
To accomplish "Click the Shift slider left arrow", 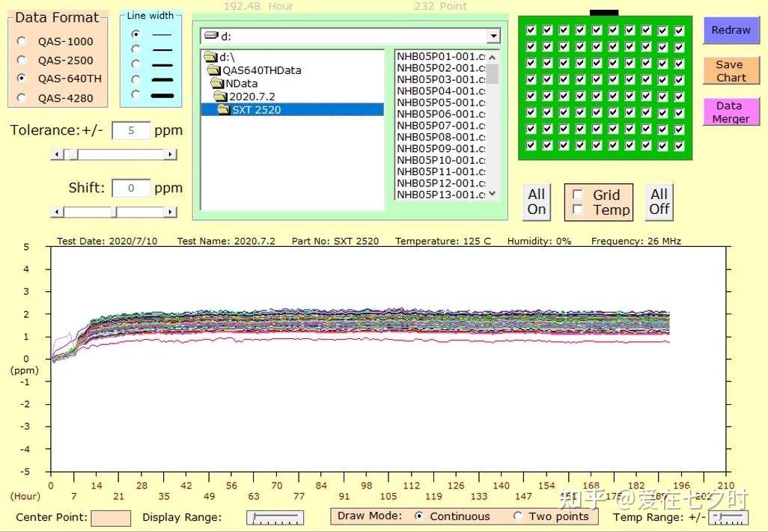I will [58, 212].
